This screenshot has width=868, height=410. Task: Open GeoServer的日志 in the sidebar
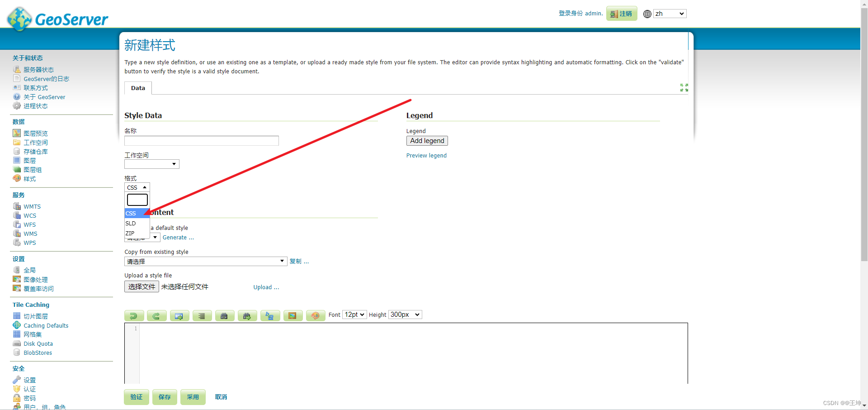coord(46,79)
